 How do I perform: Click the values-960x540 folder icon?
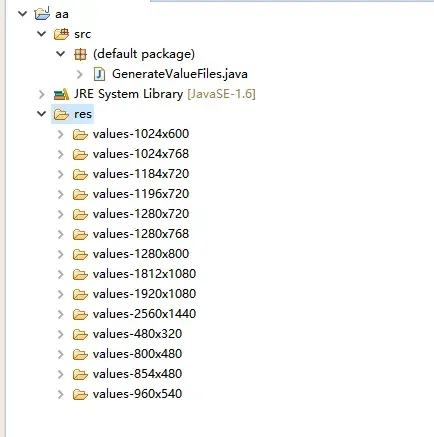(x=80, y=394)
